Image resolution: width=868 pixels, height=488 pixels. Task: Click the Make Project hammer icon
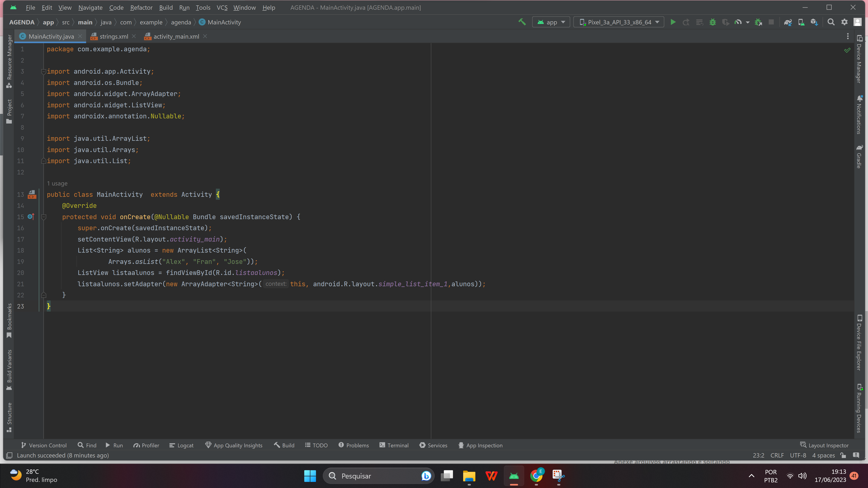point(522,22)
